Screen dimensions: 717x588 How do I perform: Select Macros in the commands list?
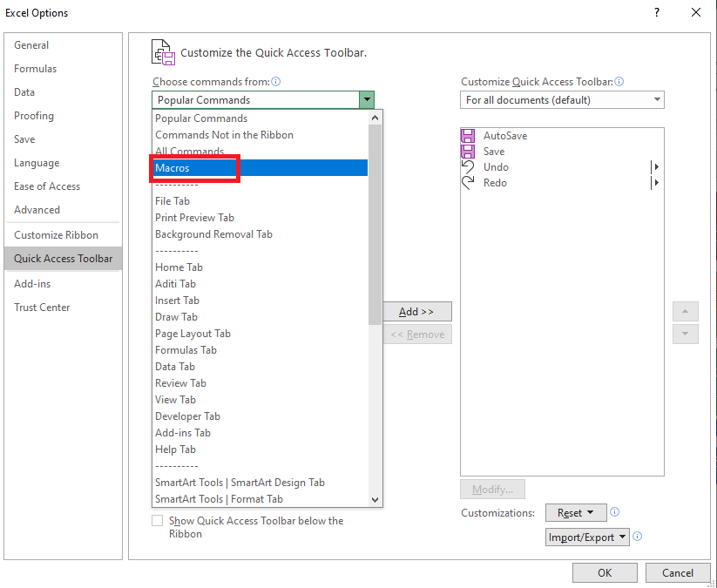point(260,168)
